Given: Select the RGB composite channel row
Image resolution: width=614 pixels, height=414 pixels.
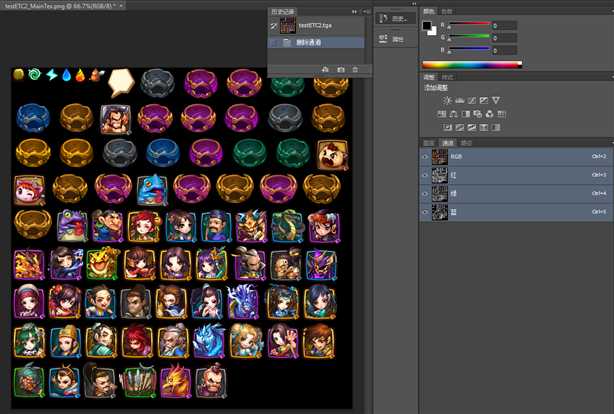Looking at the screenshot, I should click(x=514, y=157).
